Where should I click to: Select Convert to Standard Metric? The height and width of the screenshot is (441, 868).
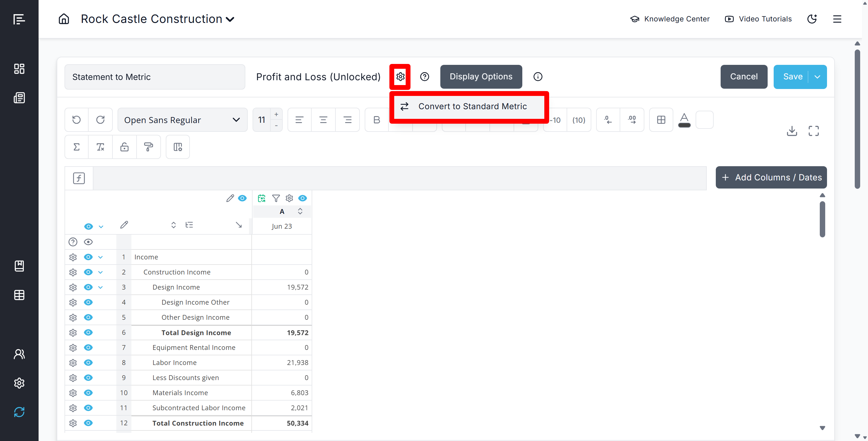[x=472, y=106]
